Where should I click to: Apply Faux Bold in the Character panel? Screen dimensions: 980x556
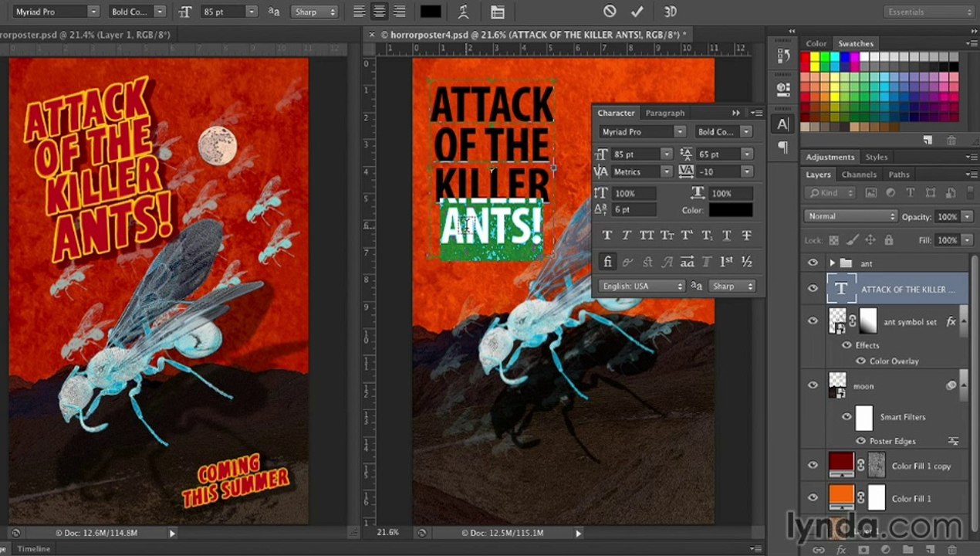tap(607, 236)
